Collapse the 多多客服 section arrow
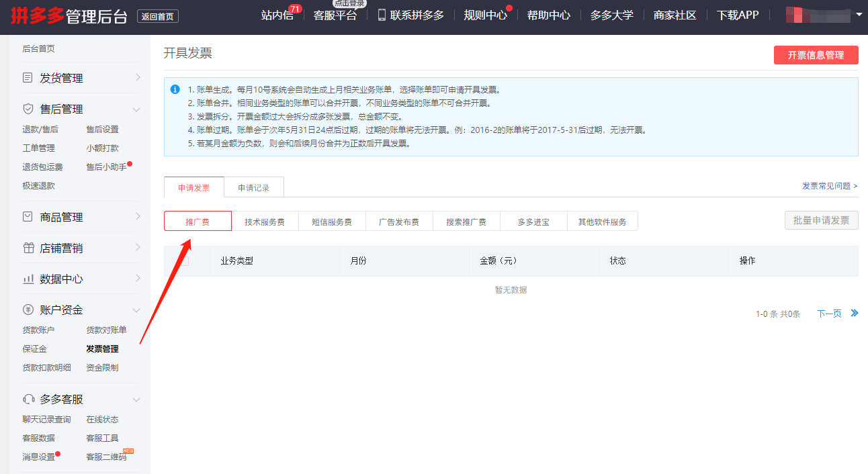Screen dimensions: 868x474 click(137, 399)
